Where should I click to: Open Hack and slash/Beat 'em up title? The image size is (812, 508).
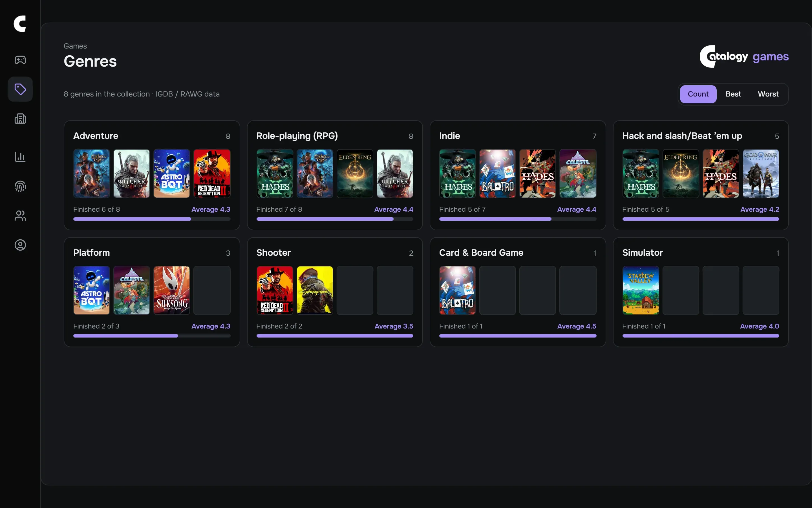point(682,136)
